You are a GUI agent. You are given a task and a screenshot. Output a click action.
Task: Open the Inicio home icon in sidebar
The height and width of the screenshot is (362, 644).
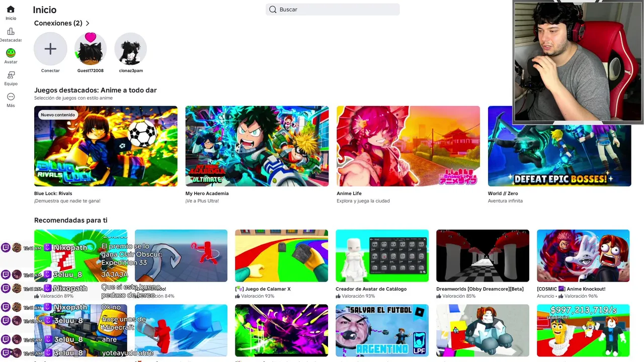click(11, 10)
